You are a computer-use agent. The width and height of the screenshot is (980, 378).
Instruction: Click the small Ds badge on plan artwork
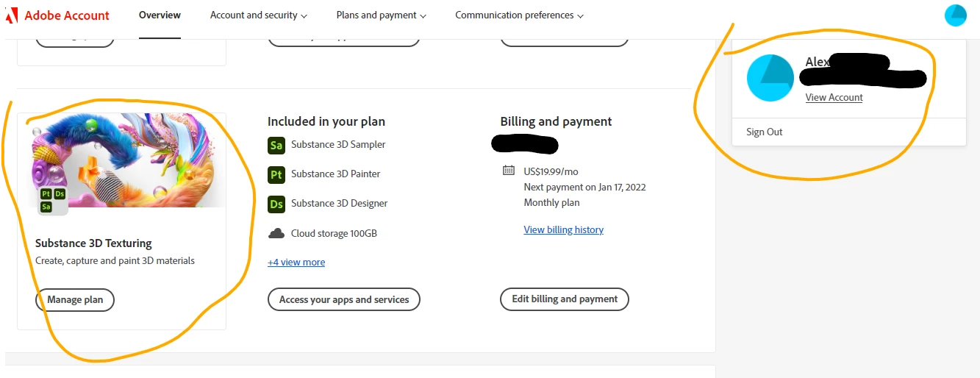pos(60,194)
